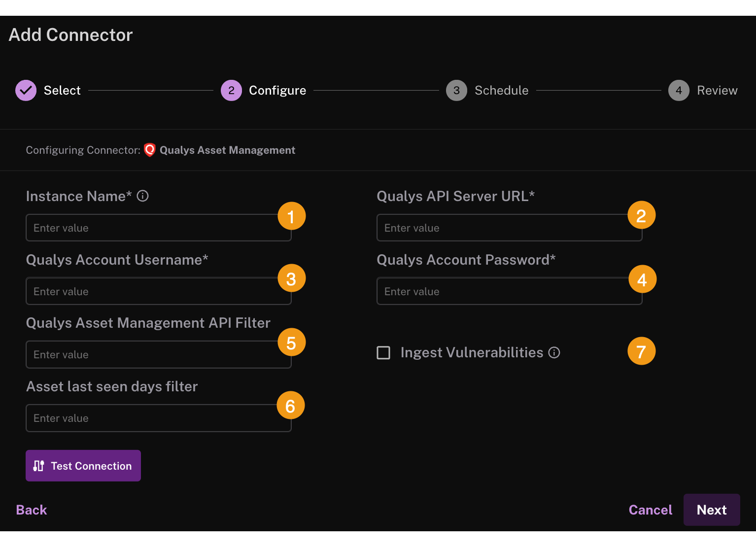Viewport: 756px width, 550px height.
Task: Click the Add Connector heading
Action: click(71, 35)
